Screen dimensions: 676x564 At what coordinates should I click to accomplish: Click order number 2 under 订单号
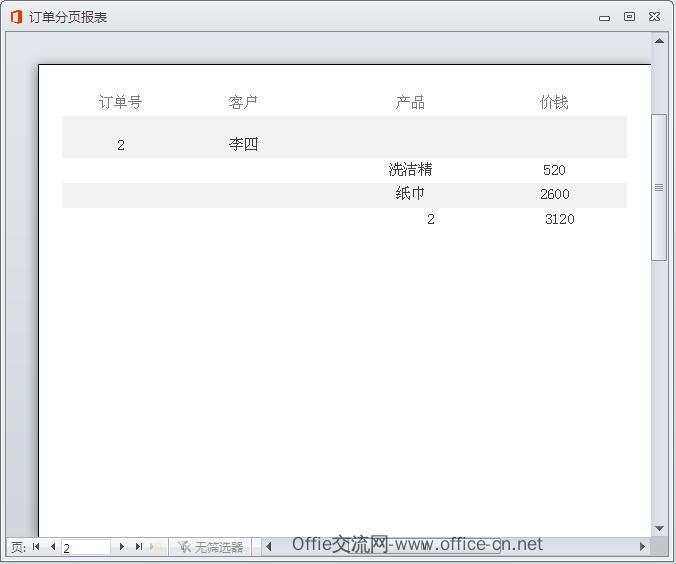[121, 145]
